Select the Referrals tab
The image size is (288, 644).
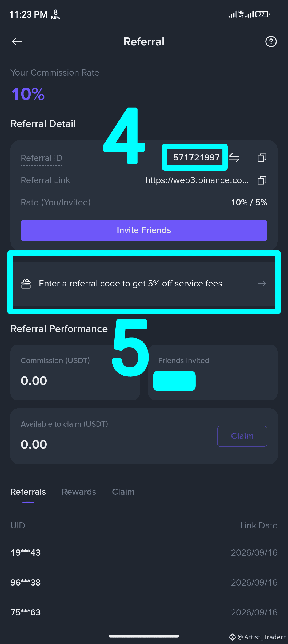[28, 492]
